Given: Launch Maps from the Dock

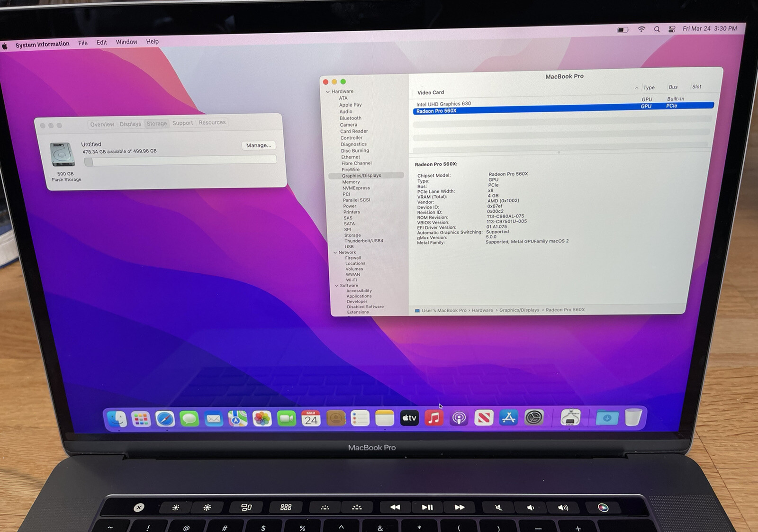Looking at the screenshot, I should (238, 419).
